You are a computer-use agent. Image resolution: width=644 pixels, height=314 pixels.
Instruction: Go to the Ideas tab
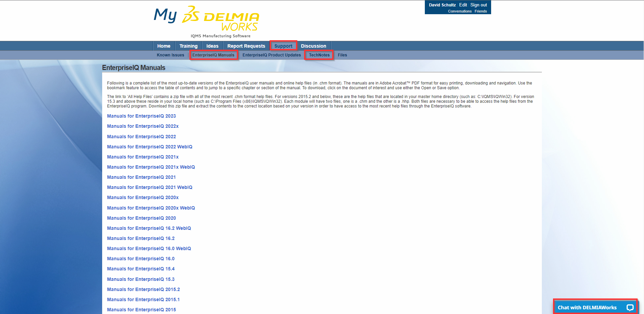[212, 46]
